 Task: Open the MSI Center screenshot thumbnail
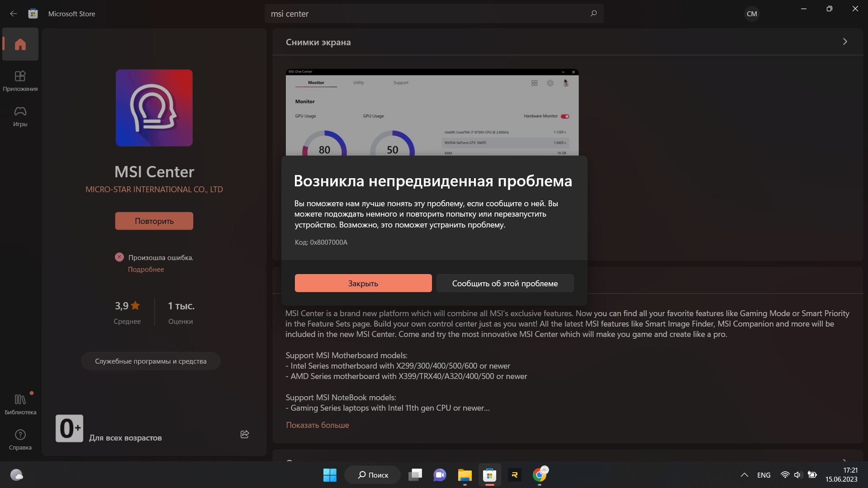point(432,112)
